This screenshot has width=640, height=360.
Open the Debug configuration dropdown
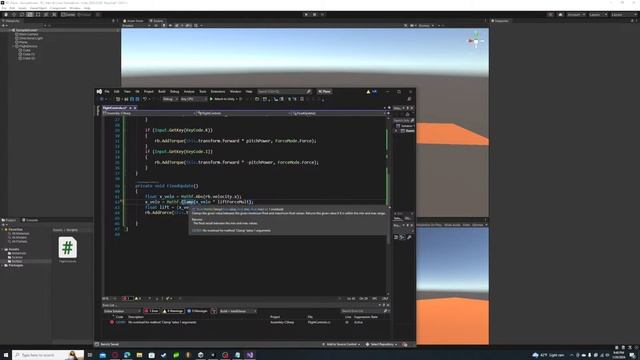[x=169, y=99]
